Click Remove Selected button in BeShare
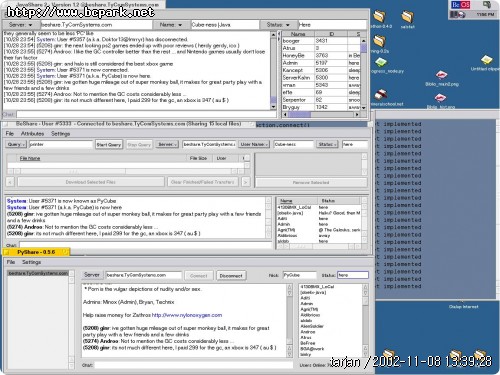The width and height of the screenshot is (500, 375). [x=311, y=182]
